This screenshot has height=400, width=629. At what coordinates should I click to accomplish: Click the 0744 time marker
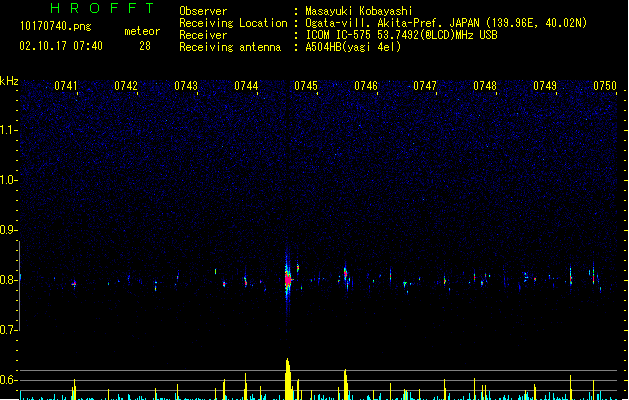(246, 86)
